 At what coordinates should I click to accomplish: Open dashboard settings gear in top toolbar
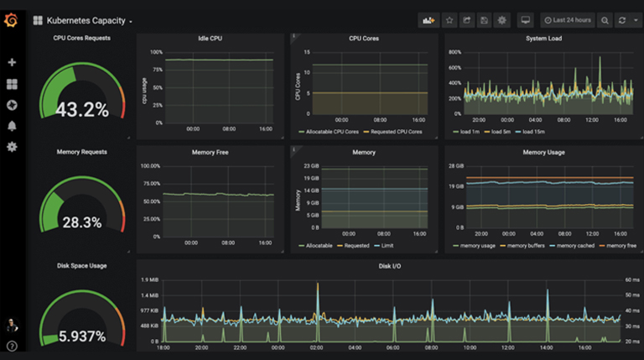pos(502,20)
